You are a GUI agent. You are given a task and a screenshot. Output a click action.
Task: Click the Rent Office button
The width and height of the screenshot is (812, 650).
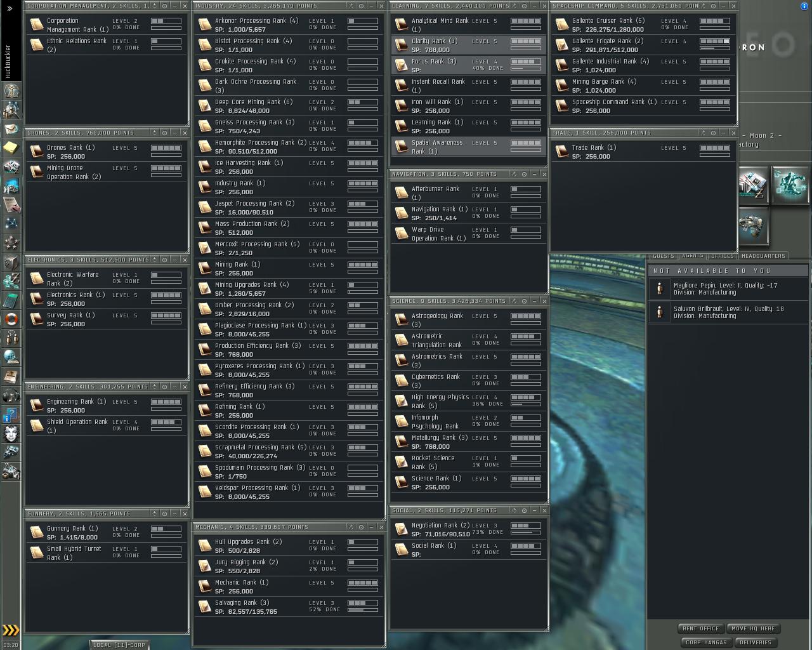[701, 628]
